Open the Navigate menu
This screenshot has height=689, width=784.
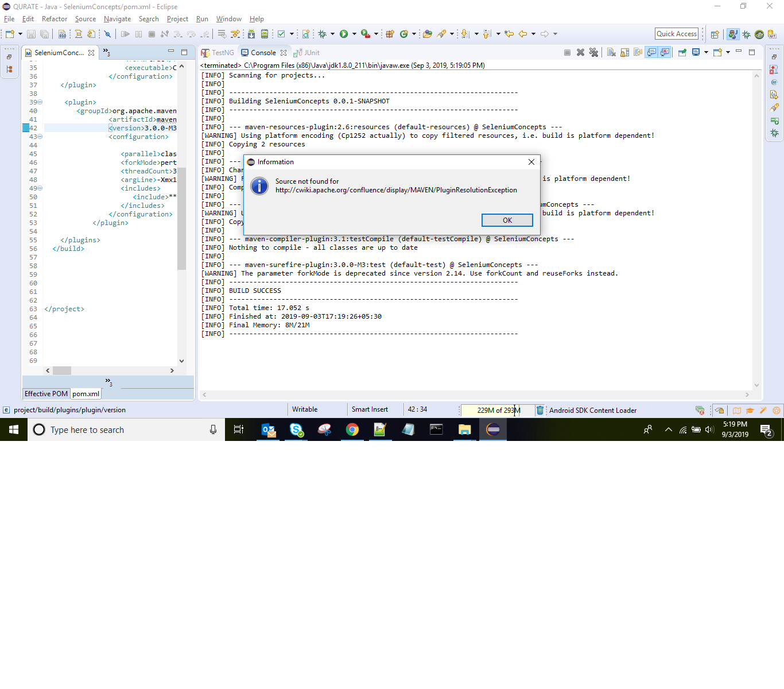pyautogui.click(x=118, y=19)
